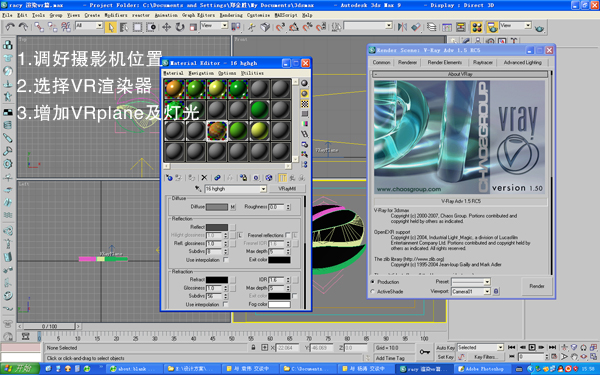Open the Modifiers menu
600x375 pixels.
(116, 15)
